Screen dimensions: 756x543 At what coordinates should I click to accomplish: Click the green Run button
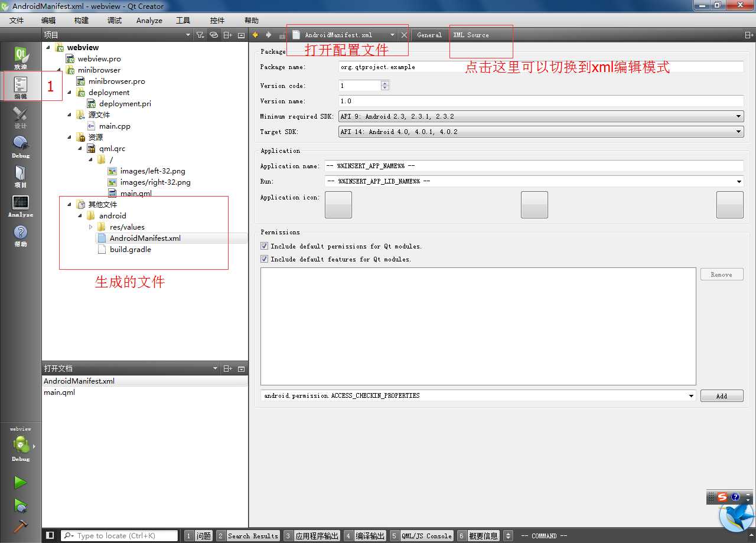(21, 482)
